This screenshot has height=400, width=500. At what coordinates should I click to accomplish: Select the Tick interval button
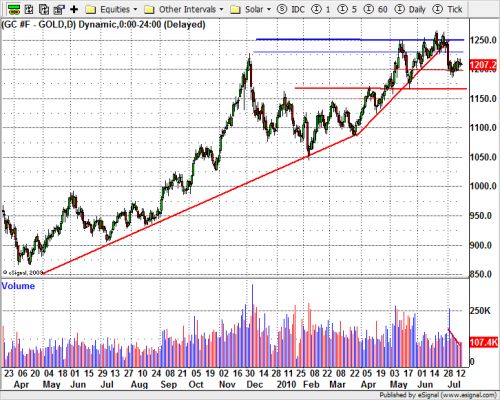pos(447,9)
